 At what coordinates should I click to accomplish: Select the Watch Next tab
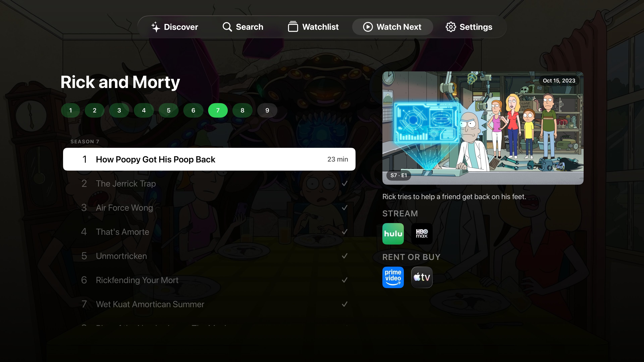pyautogui.click(x=392, y=27)
